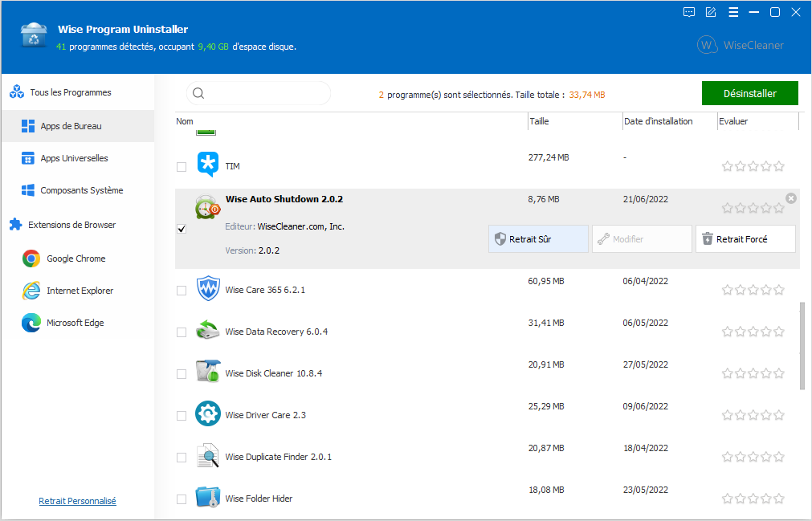Screen dimensions: 812x521
Task: Sort by the Evaluer column header
Action: coord(758,121)
